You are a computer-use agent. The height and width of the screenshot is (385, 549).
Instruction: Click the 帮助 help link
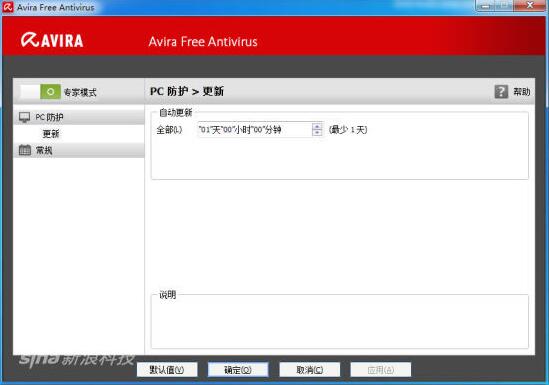click(521, 92)
